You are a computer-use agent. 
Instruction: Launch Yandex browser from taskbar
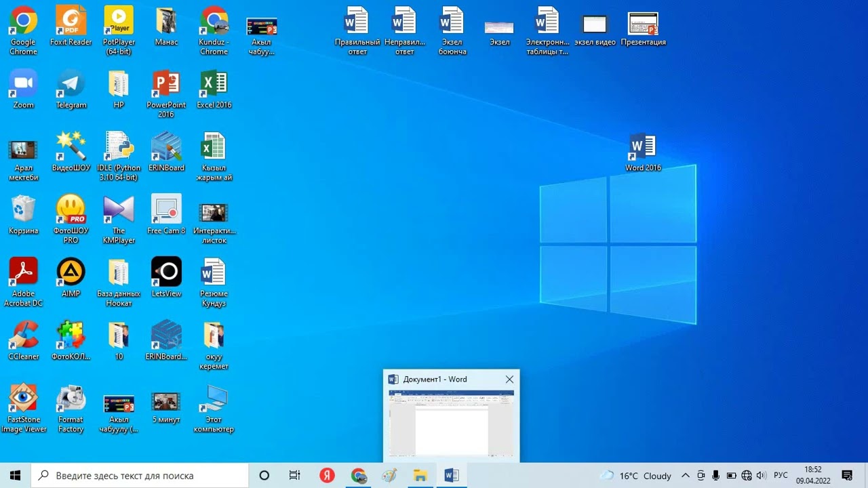pos(327,475)
